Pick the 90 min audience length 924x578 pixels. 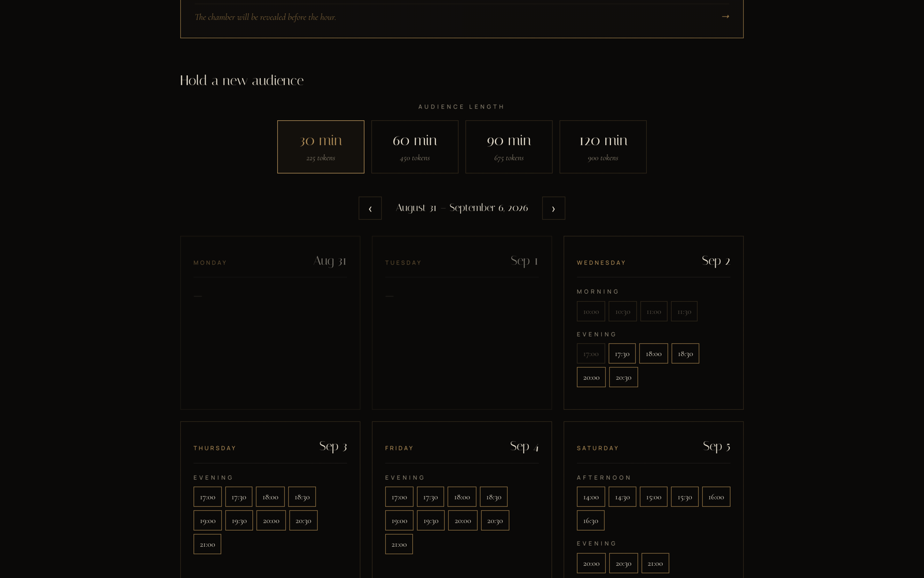click(509, 147)
